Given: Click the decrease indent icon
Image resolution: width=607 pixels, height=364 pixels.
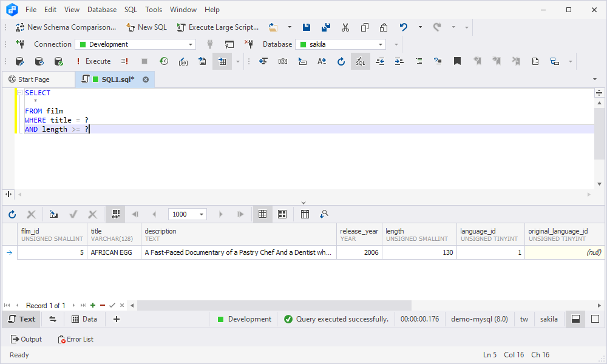Looking at the screenshot, I should 380,61.
